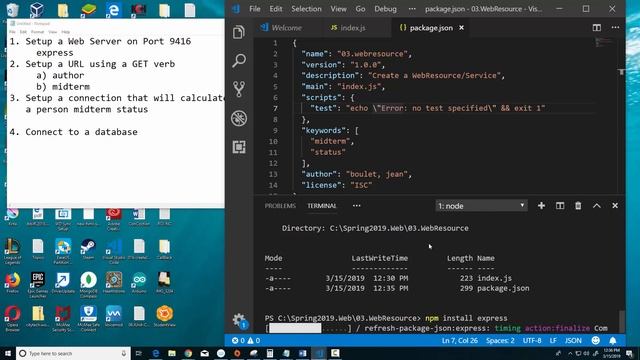Image resolution: width=640 pixels, height=360 pixels.
Task: Open the Search view in activity bar
Action: click(239, 60)
